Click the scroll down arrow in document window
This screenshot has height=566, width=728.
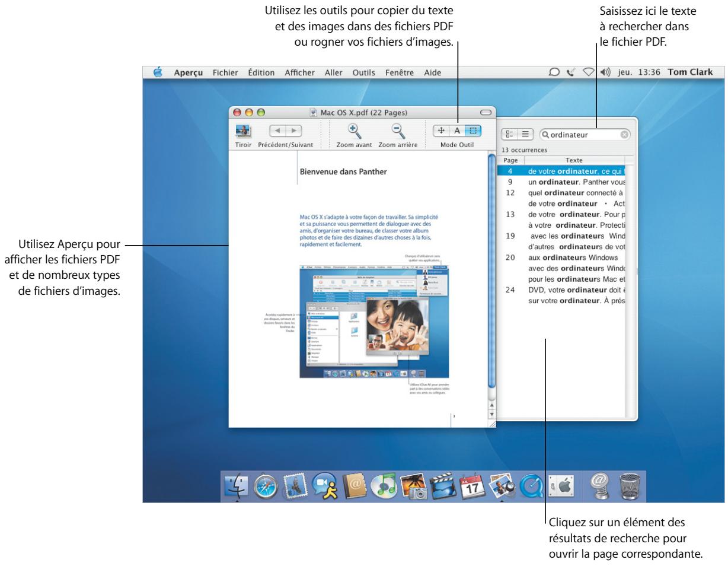[491, 414]
